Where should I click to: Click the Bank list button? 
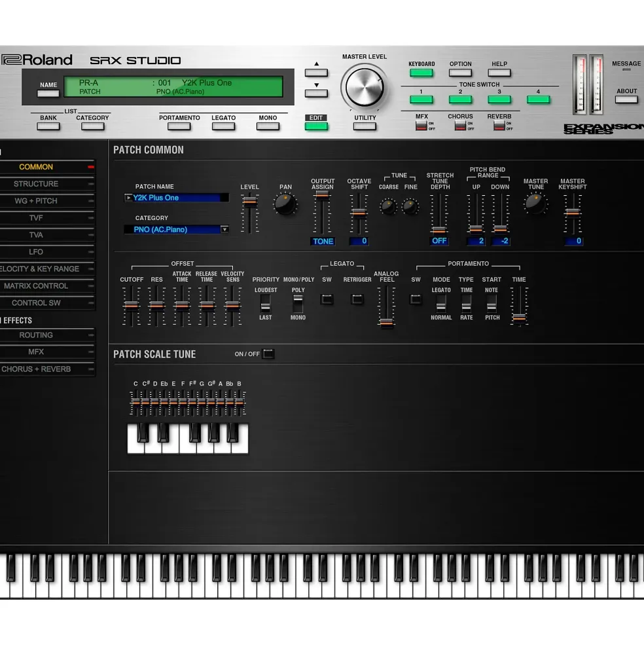(x=48, y=126)
